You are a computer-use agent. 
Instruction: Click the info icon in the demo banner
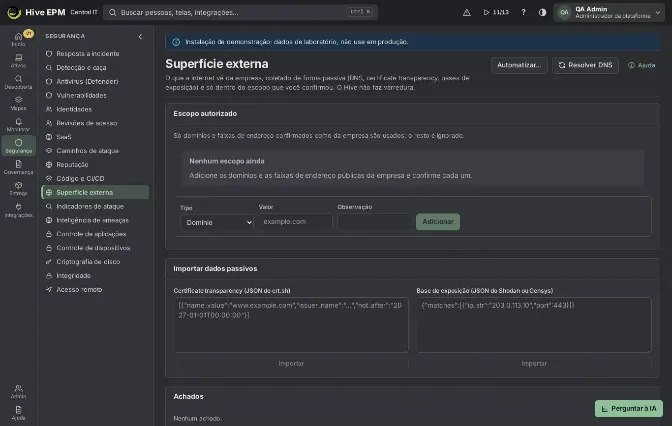[x=176, y=42]
